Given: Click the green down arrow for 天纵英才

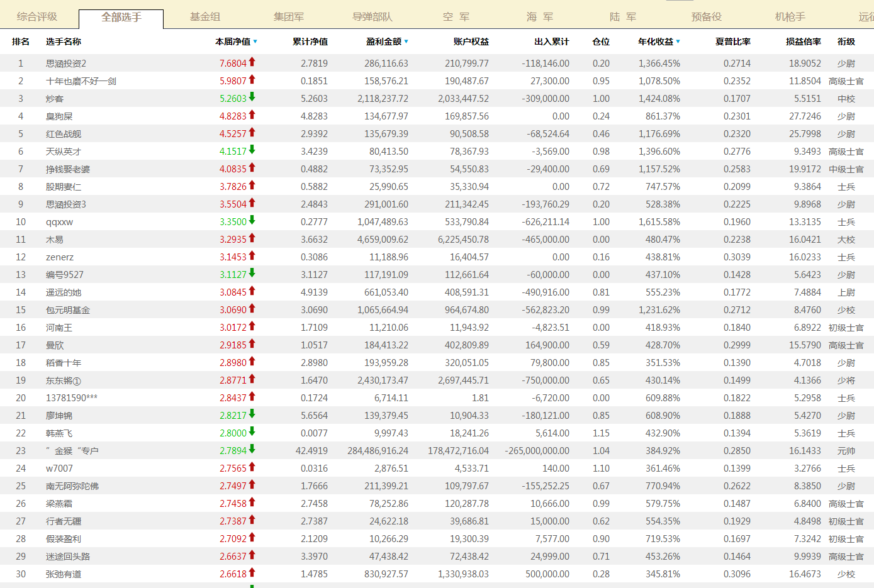Looking at the screenshot, I should click(x=252, y=150).
